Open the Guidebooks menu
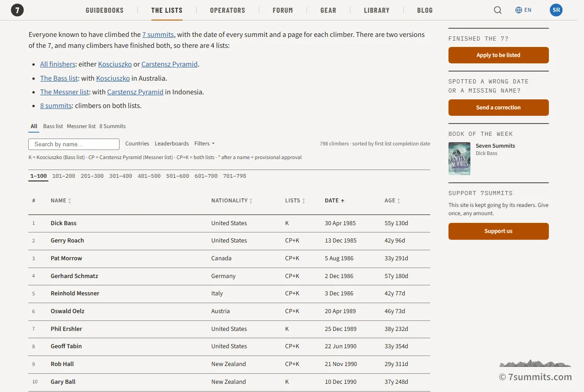584x392 pixels. pos(104,10)
